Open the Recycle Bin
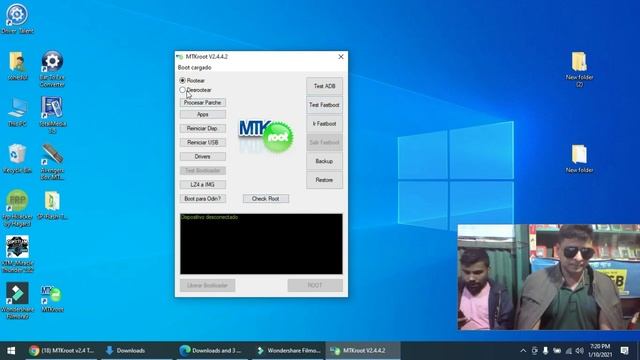 click(x=17, y=159)
